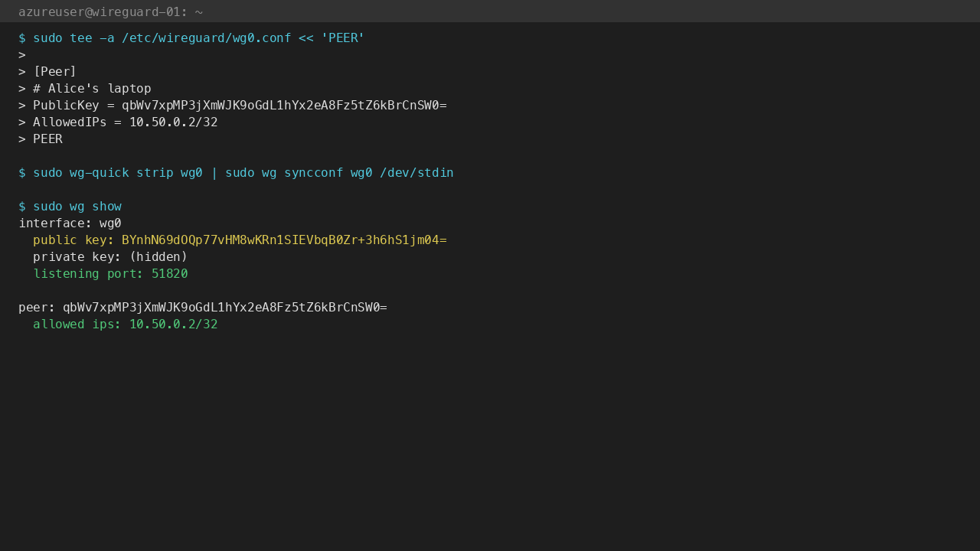Image resolution: width=980 pixels, height=551 pixels.
Task: Click the PublicKey = qbWv7xpMP3j... line
Action: 233,106
